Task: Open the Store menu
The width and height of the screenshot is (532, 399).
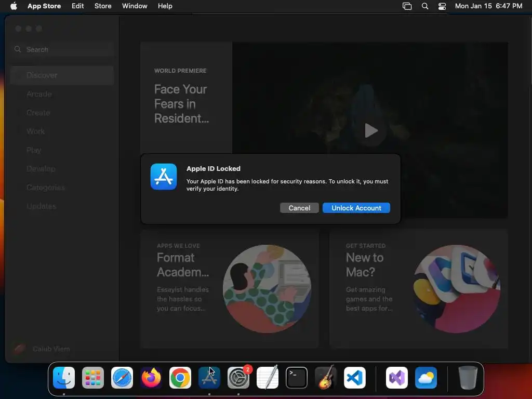Action: (x=103, y=6)
